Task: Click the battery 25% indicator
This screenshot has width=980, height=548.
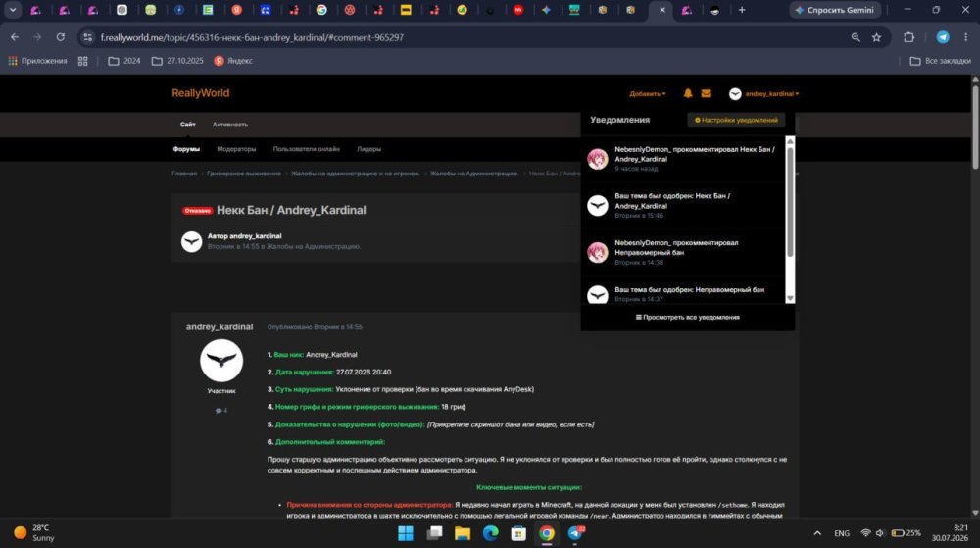Action: click(x=906, y=533)
